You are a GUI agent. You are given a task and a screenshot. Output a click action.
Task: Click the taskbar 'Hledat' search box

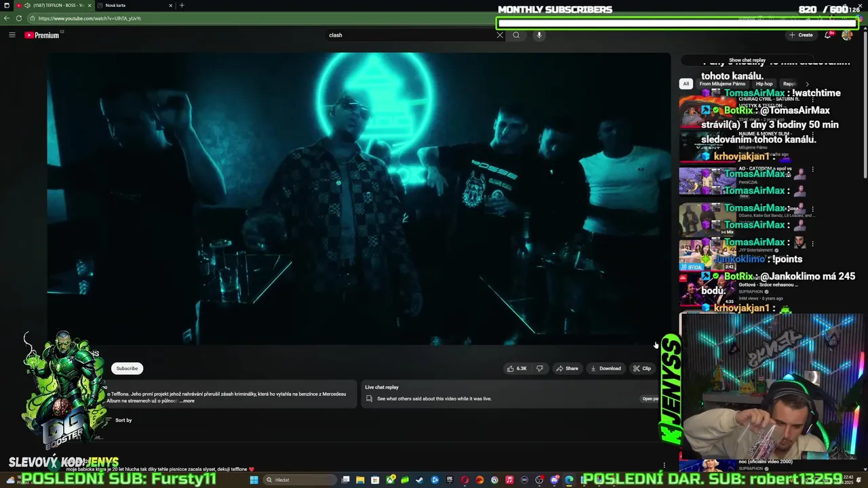300,480
